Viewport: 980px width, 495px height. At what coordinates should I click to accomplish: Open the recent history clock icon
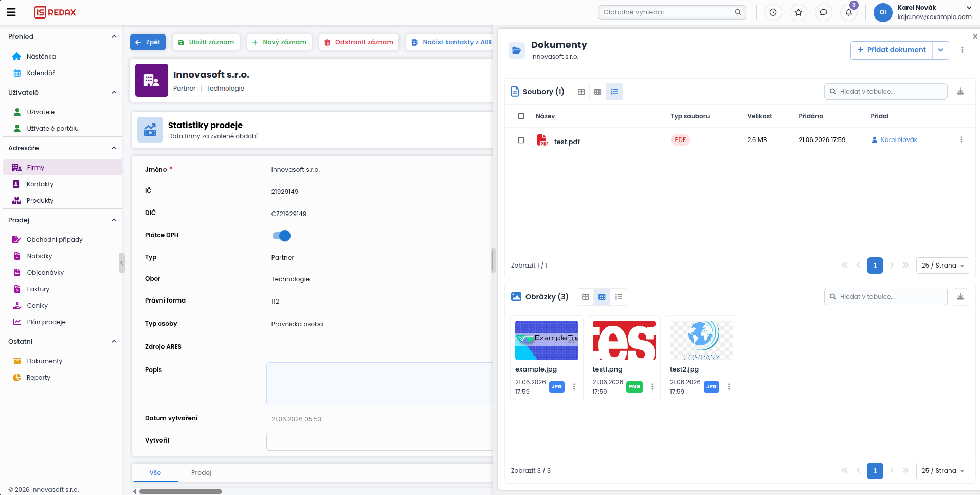click(773, 12)
